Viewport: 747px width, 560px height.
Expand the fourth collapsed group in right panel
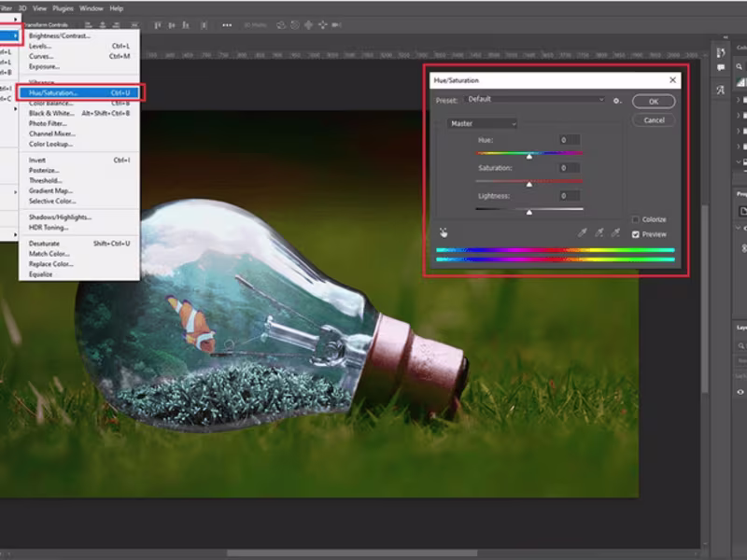coord(739,147)
